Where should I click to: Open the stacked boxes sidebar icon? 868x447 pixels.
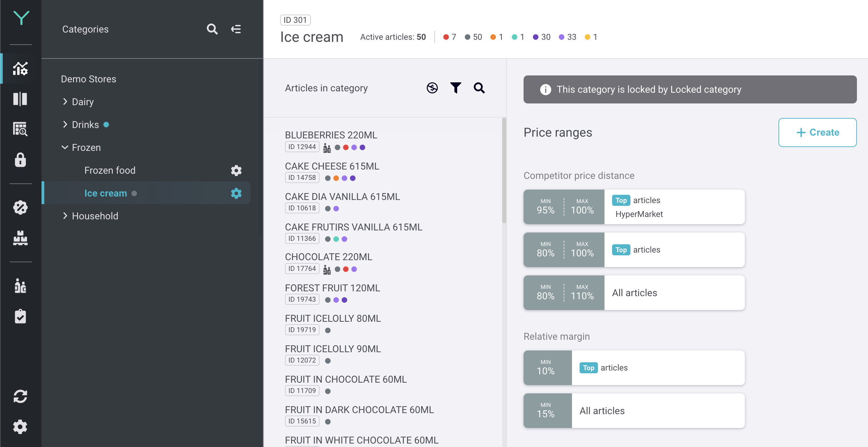[x=20, y=238]
